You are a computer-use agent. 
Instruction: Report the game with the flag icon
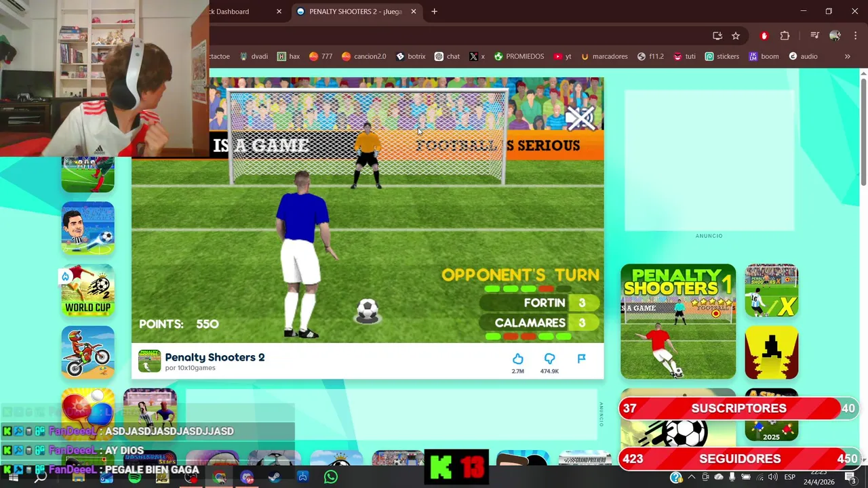coord(581,359)
